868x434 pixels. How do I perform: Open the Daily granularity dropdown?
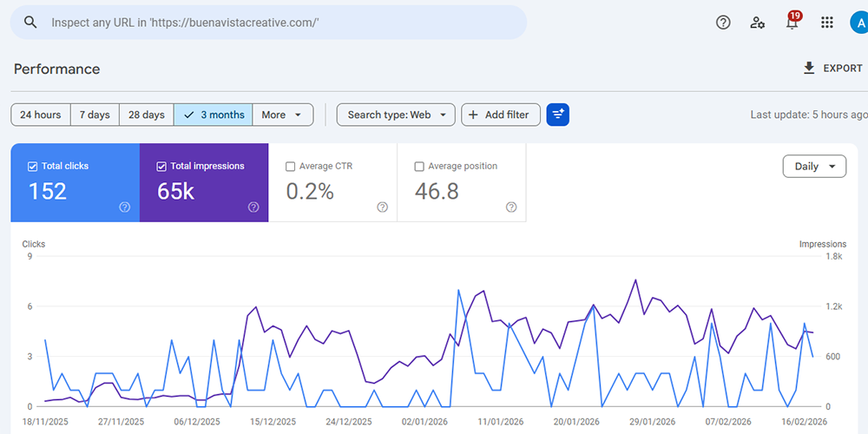pos(814,167)
